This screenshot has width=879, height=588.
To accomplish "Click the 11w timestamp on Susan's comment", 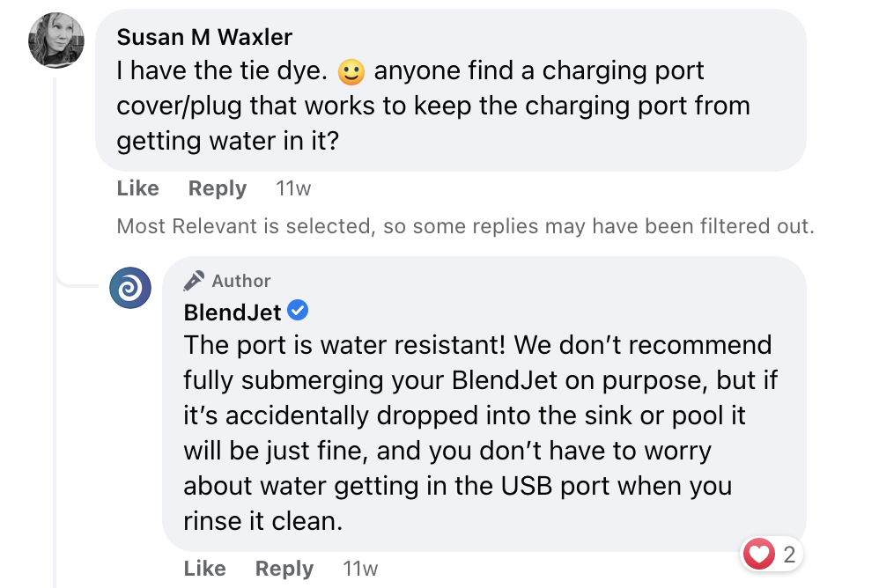I will point(293,188).
